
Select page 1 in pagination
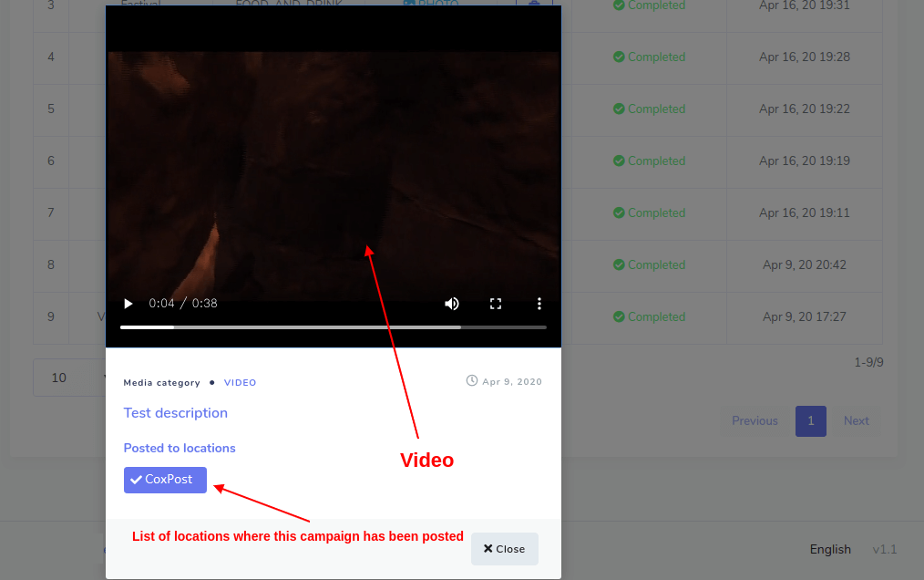click(x=810, y=421)
